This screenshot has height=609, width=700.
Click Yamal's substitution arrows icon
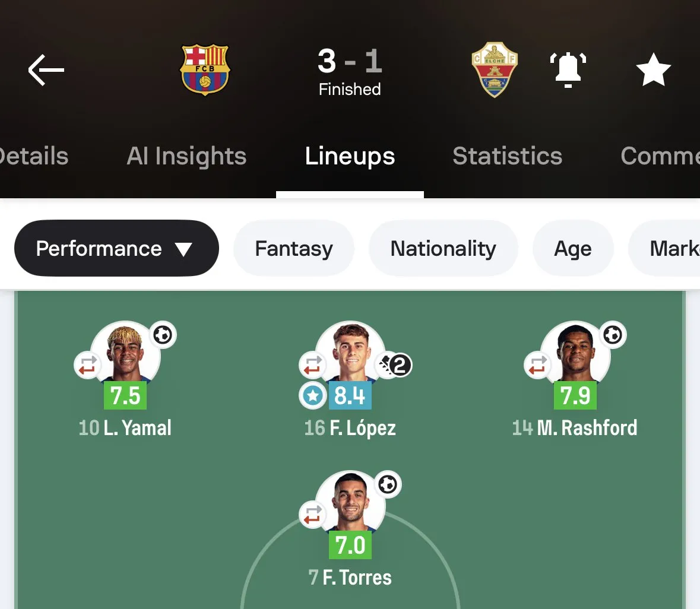coord(87,364)
